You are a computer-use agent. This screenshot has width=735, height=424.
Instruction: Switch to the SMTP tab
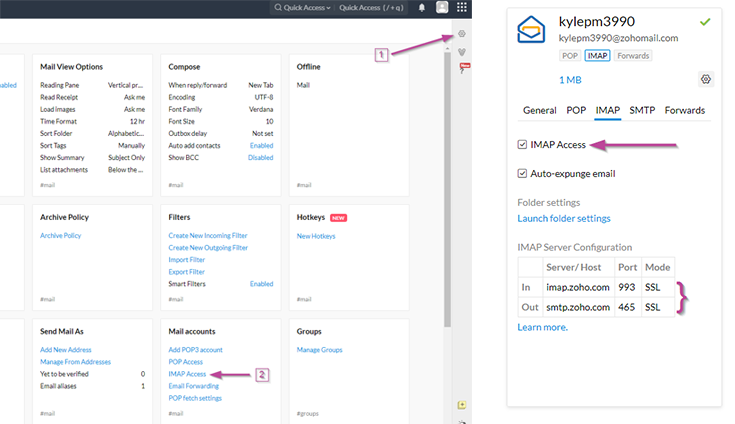[642, 110]
